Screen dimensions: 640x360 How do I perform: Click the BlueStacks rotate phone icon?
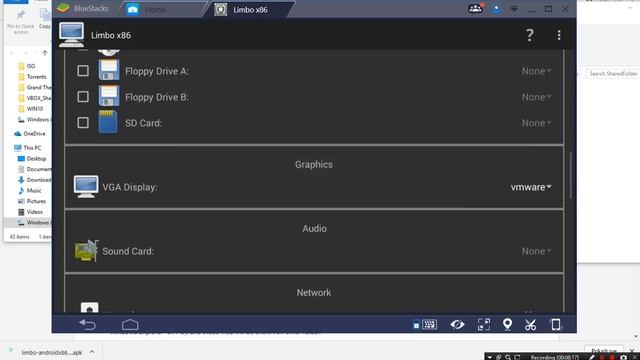coord(556,324)
